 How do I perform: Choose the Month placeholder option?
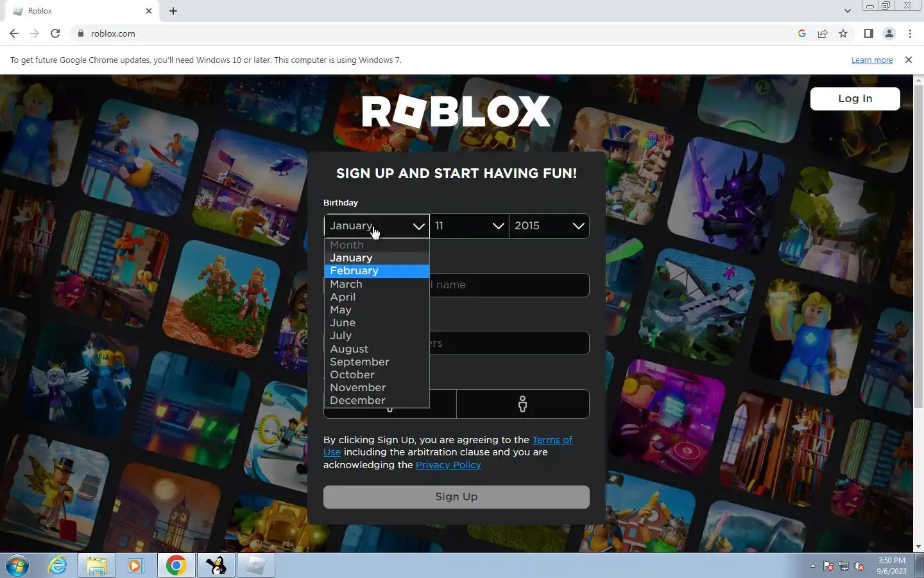pos(377,245)
